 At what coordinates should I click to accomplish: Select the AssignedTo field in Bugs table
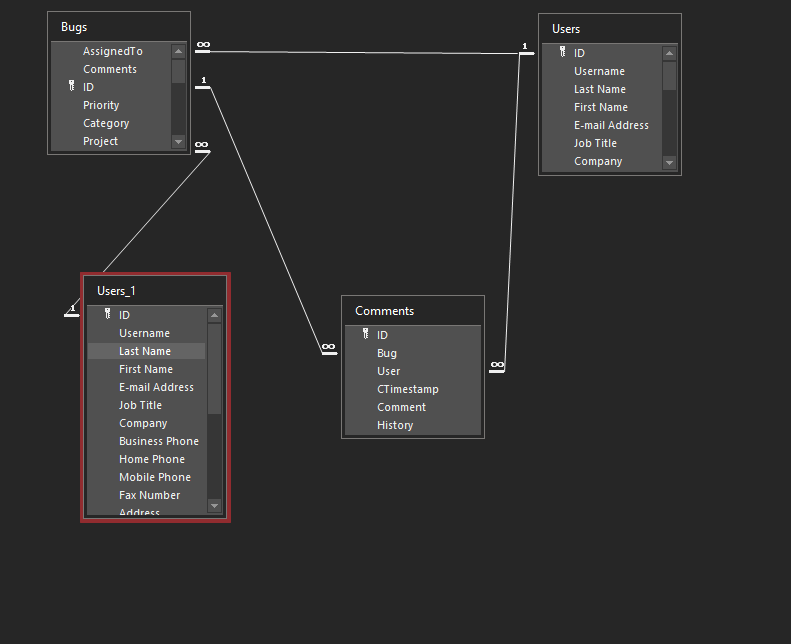coord(112,51)
